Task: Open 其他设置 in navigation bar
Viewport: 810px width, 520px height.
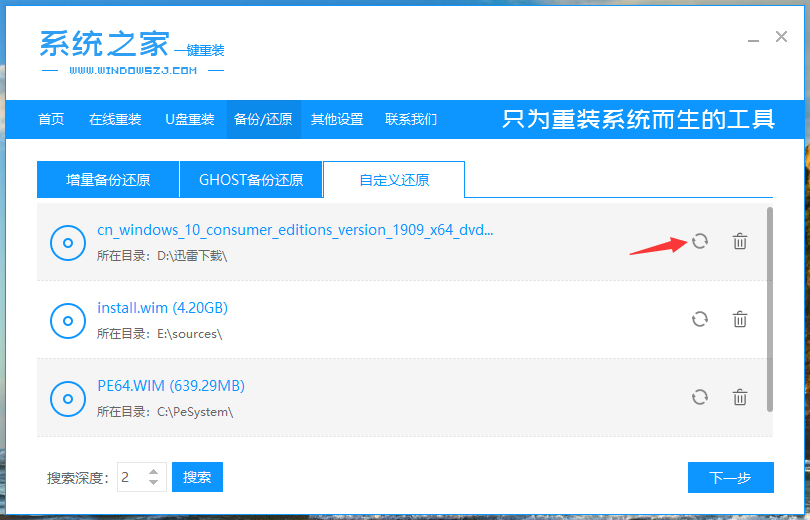Action: (x=337, y=119)
